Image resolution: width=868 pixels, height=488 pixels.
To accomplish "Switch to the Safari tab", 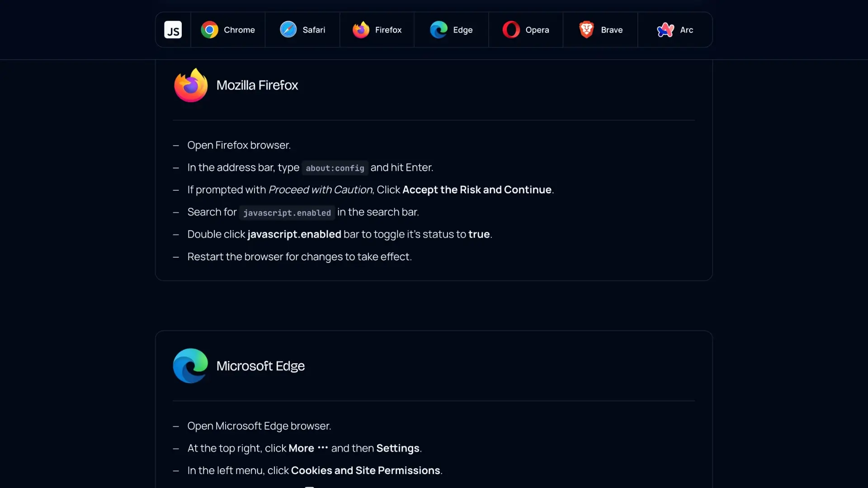I will pos(314,30).
